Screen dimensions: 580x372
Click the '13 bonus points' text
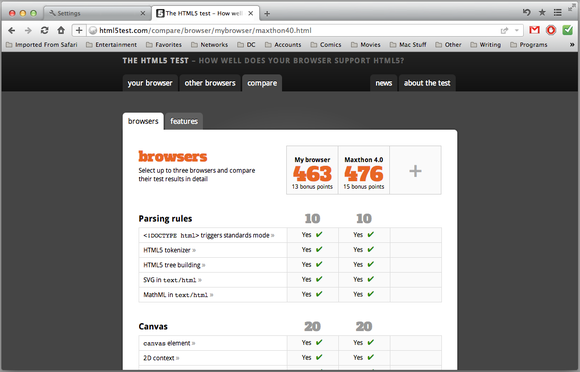(x=312, y=187)
